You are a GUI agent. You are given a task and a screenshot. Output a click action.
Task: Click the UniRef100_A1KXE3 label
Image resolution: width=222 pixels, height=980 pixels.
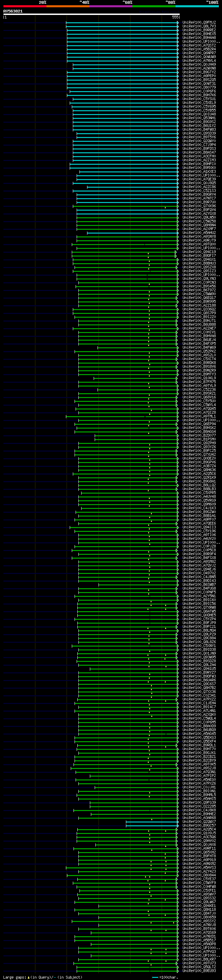coord(199,172)
